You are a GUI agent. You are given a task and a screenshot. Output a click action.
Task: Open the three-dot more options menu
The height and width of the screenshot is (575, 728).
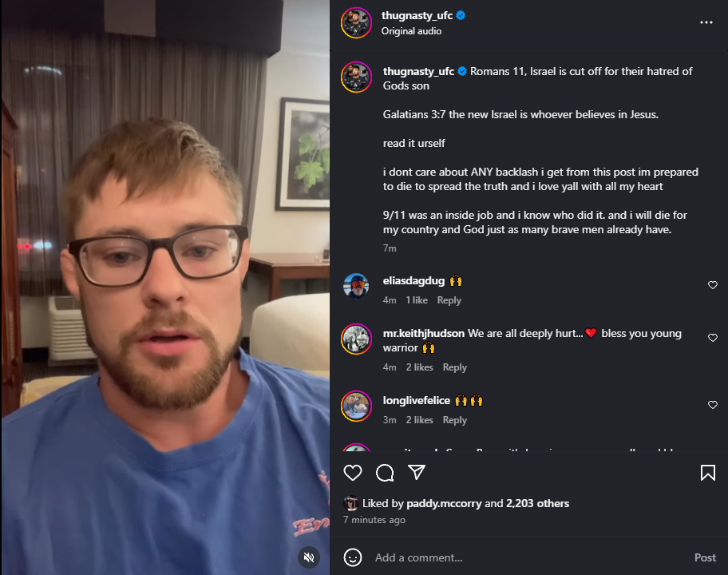coord(706,22)
